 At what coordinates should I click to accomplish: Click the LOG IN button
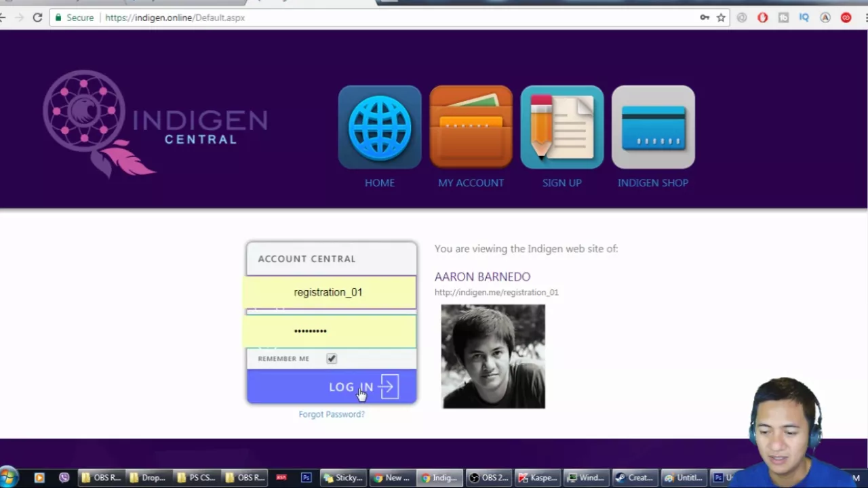332,386
